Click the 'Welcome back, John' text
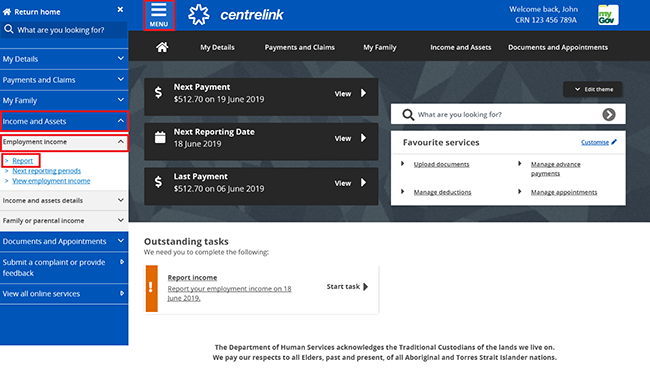 click(543, 9)
